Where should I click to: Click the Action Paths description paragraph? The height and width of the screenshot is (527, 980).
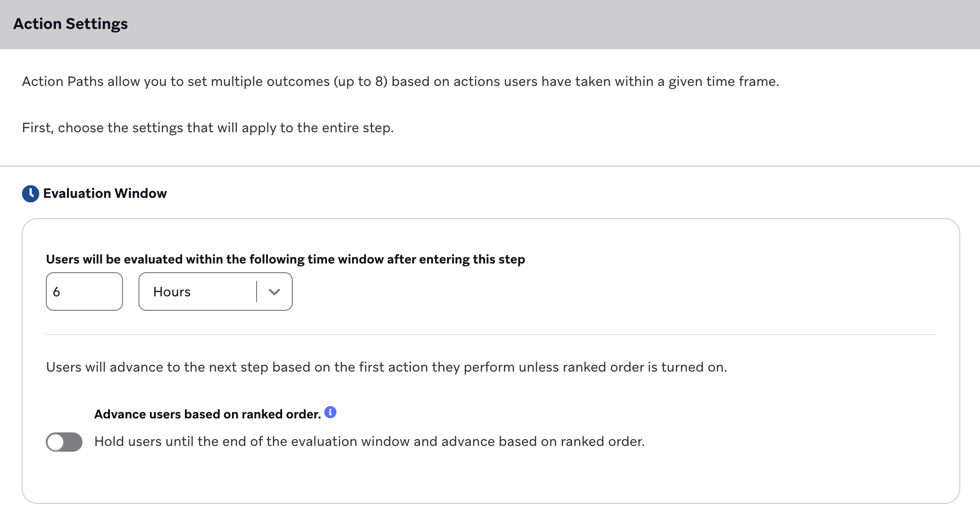point(400,82)
